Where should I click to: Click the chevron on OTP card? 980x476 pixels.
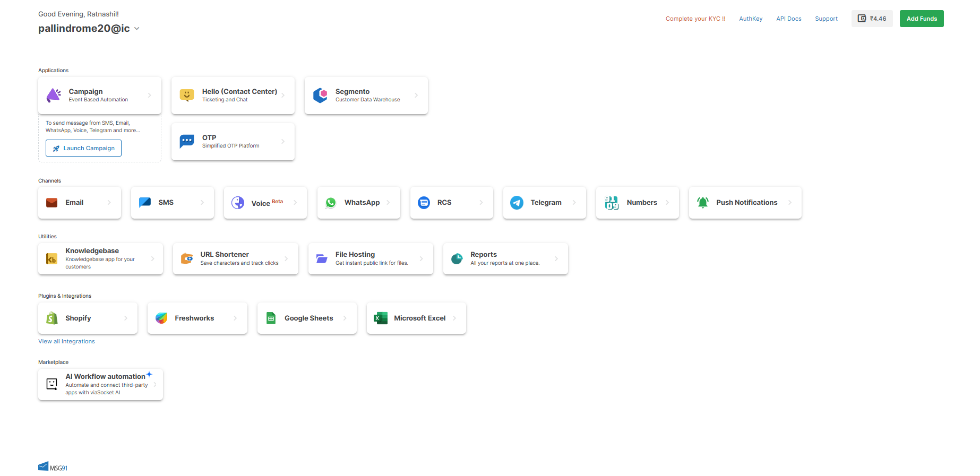(283, 141)
